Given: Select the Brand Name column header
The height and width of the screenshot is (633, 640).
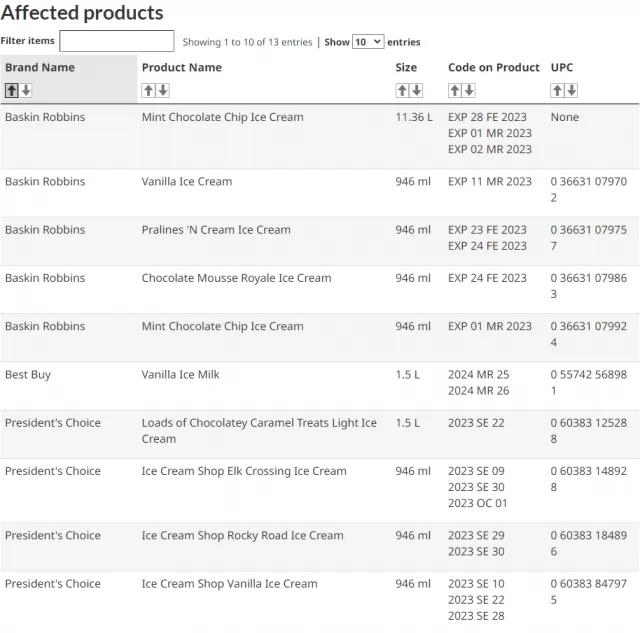Looking at the screenshot, I should pos(40,67).
